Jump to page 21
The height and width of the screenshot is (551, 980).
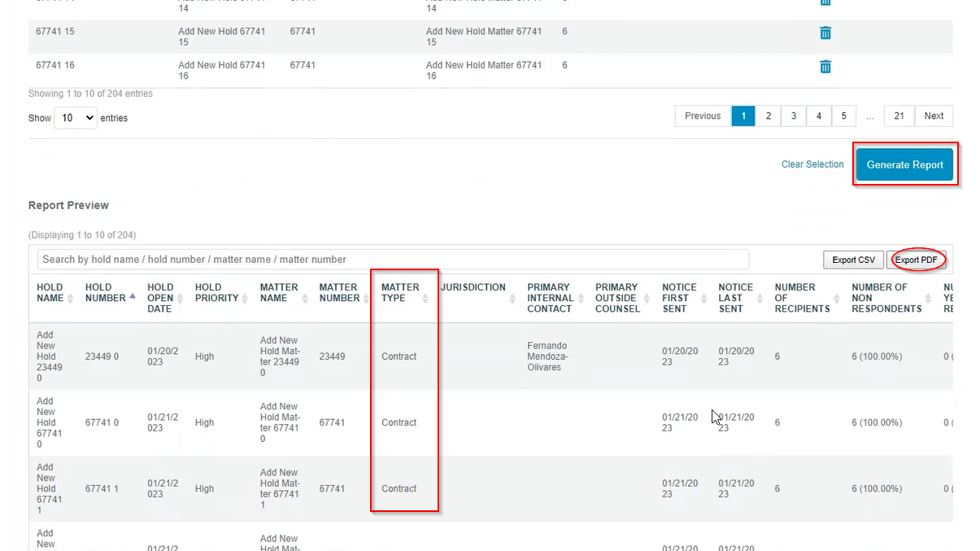(x=899, y=116)
